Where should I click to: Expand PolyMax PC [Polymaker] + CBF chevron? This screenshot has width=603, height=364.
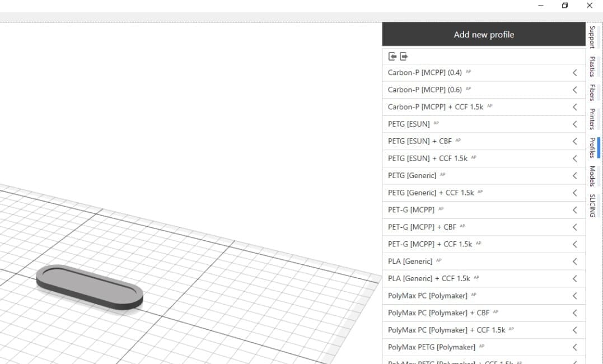click(x=575, y=313)
